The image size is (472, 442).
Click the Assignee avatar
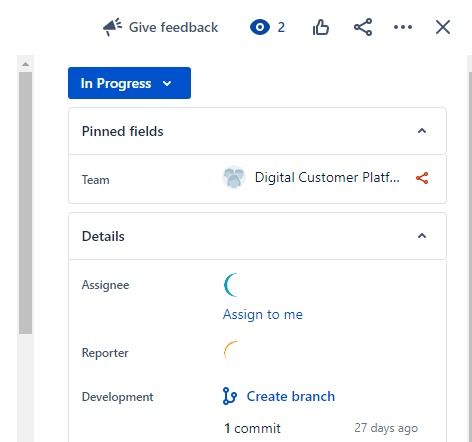pyautogui.click(x=233, y=285)
